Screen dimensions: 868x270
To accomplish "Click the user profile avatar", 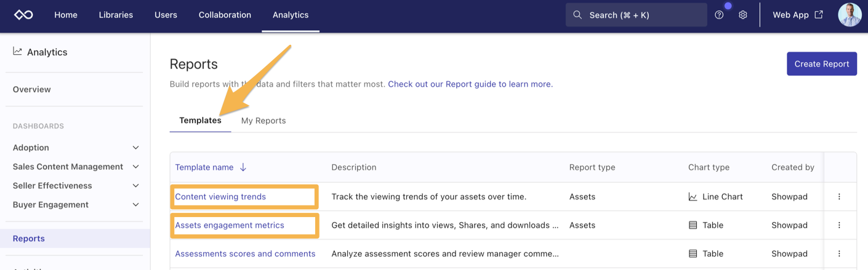I will tap(850, 15).
